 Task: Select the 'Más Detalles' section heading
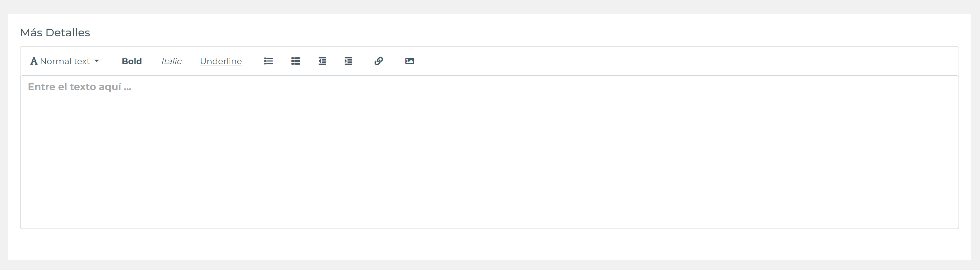click(x=55, y=33)
